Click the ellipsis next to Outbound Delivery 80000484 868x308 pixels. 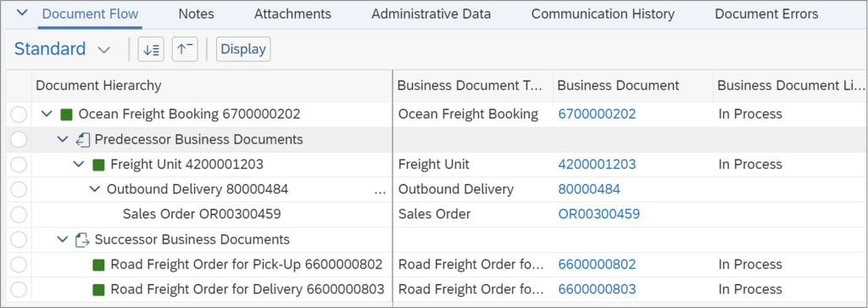381,191
